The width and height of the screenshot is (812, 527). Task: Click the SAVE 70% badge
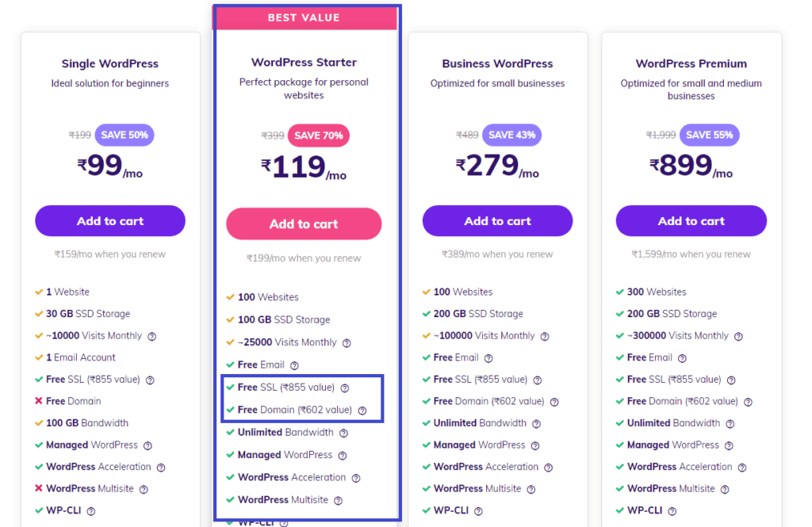[x=319, y=136]
